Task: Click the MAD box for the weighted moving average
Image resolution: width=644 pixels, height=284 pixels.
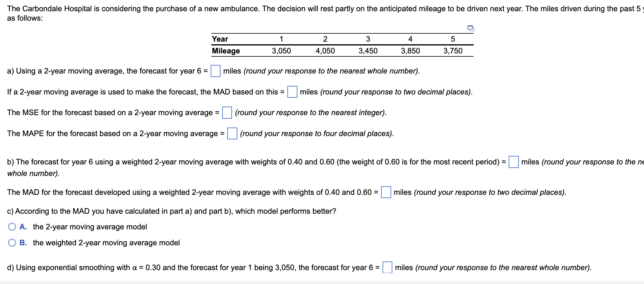Action: [386, 192]
